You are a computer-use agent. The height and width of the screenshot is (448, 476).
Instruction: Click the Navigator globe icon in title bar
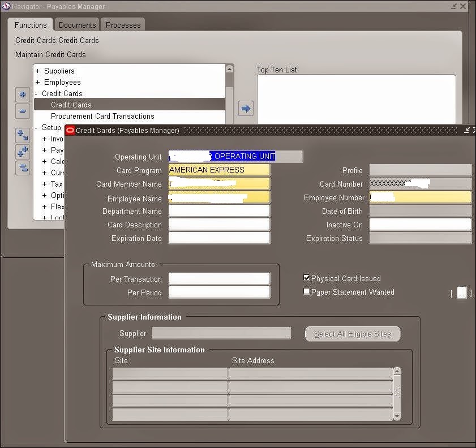click(x=6, y=6)
